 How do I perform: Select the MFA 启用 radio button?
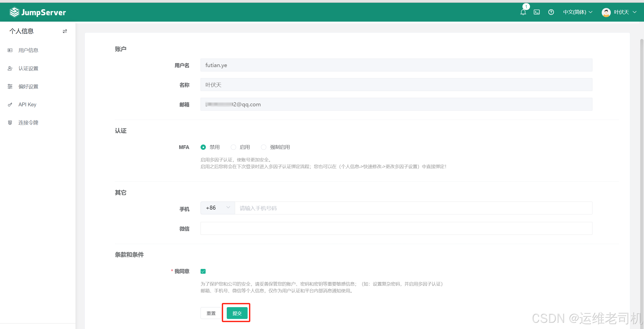tap(233, 147)
